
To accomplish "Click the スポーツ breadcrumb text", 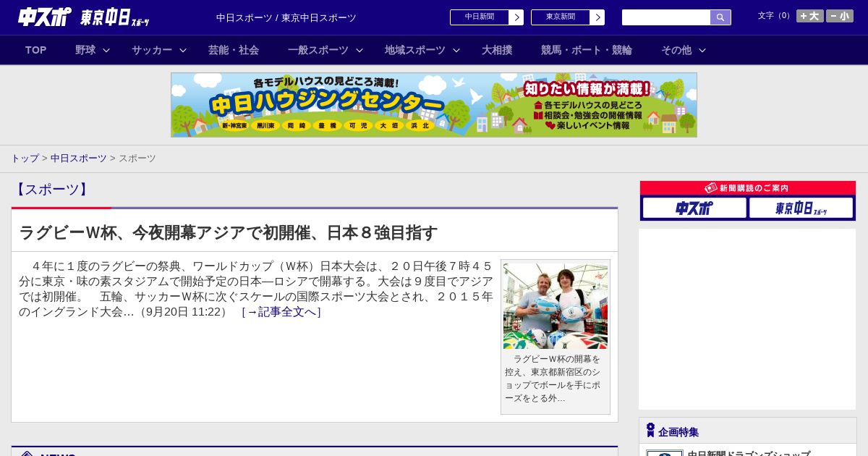I will (137, 158).
